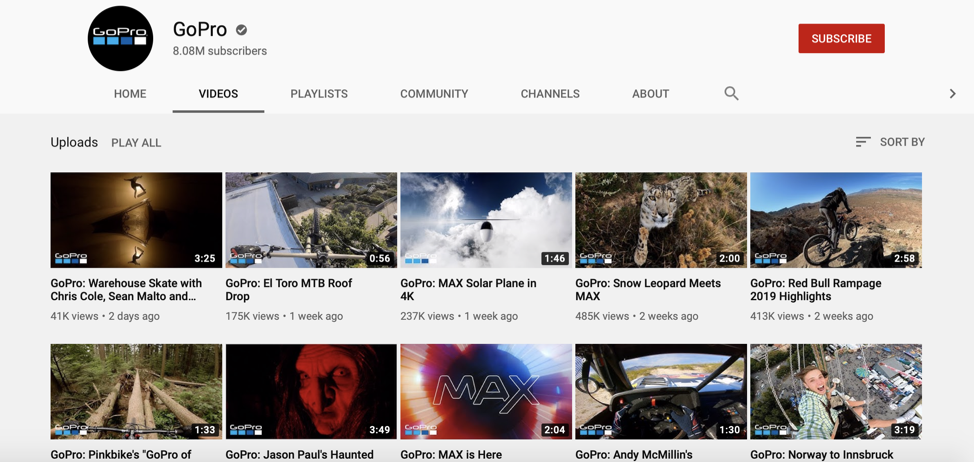
Task: Click the Uploads heading
Action: pyautogui.click(x=74, y=142)
